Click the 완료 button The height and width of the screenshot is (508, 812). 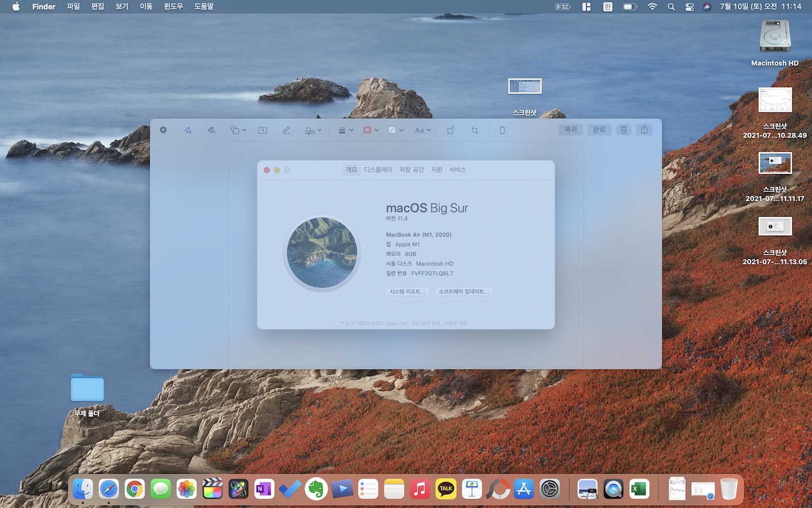tap(599, 130)
